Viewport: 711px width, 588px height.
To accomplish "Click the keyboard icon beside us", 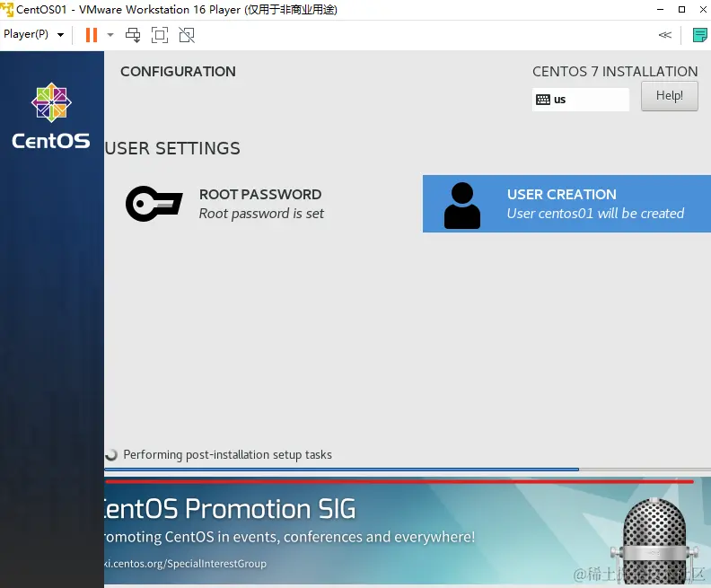I will point(543,100).
